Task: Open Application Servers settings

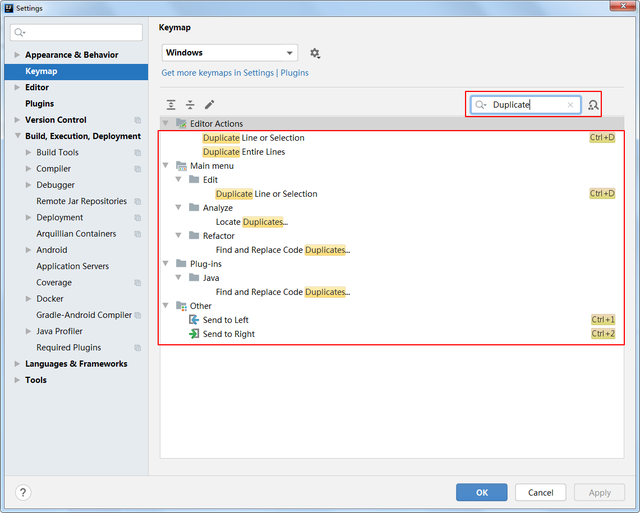Action: (73, 266)
